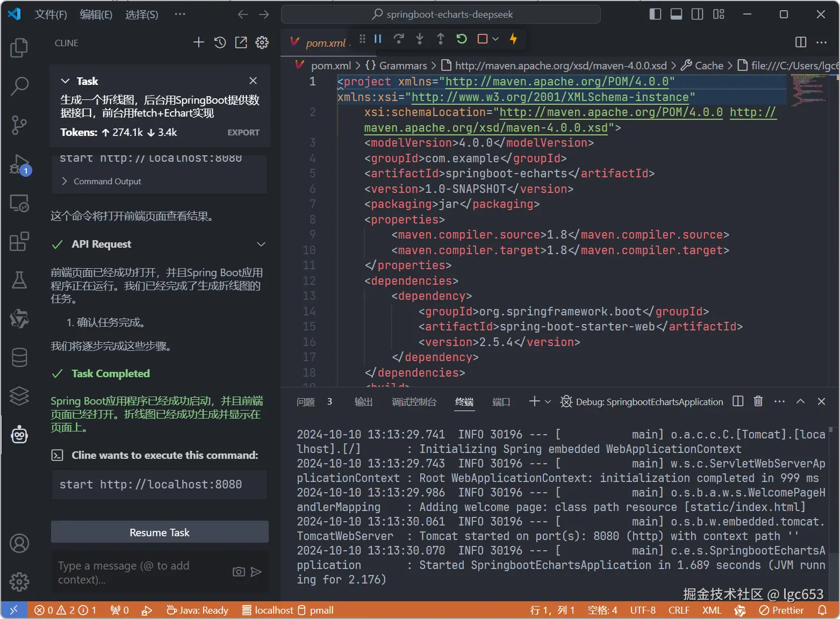
Task: Split the terminal panel
Action: pyautogui.click(x=738, y=401)
